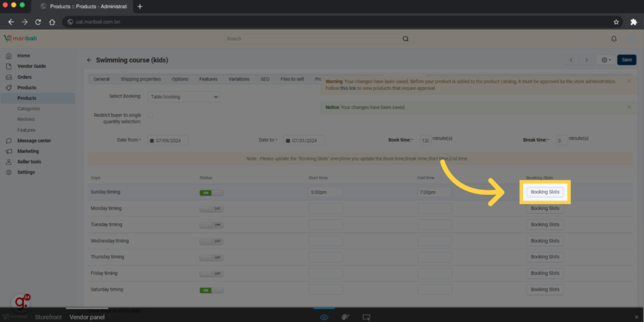Turn on the Monday timing status switch
The width and height of the screenshot is (644, 322).
[211, 208]
